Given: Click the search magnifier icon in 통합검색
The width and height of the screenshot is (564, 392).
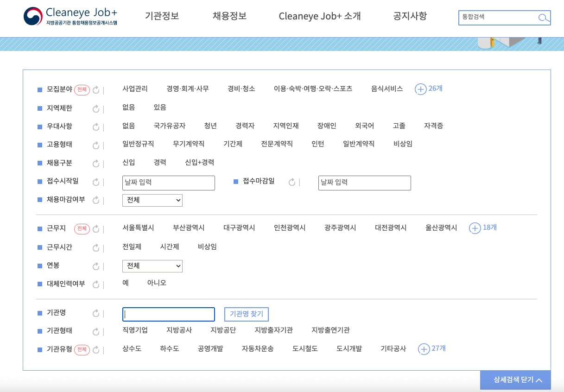Looking at the screenshot, I should pos(543,18).
